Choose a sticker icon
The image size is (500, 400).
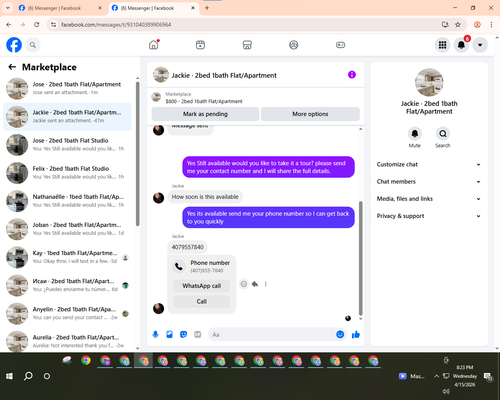tap(183, 334)
